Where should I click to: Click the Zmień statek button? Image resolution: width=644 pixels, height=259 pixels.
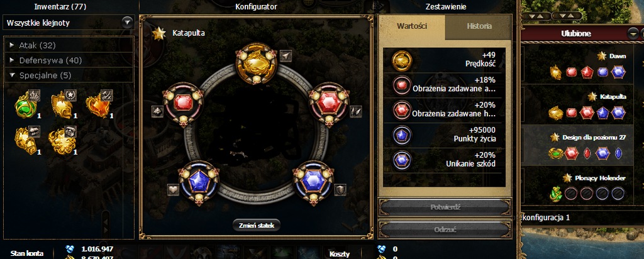pyautogui.click(x=257, y=225)
